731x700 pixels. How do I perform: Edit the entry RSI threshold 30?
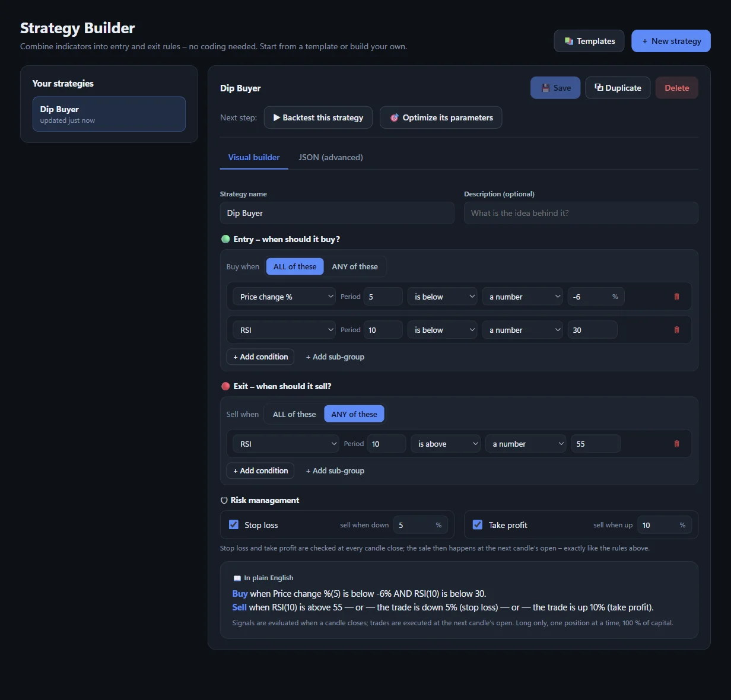592,330
